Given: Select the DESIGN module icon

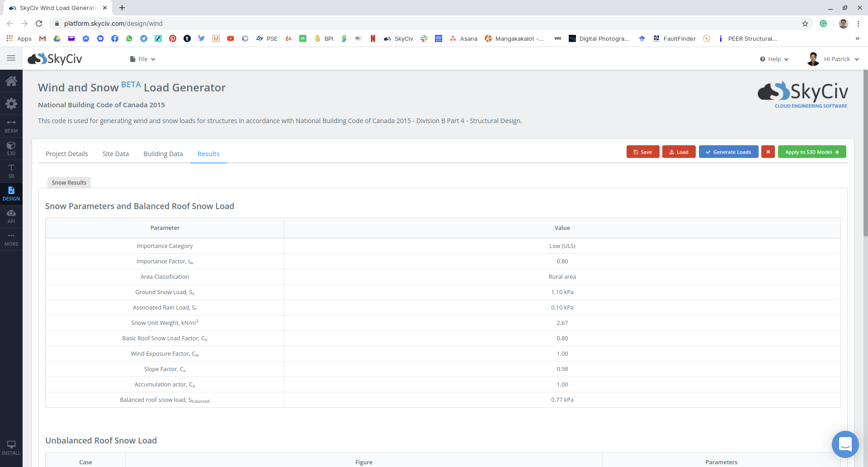Looking at the screenshot, I should point(11,194).
